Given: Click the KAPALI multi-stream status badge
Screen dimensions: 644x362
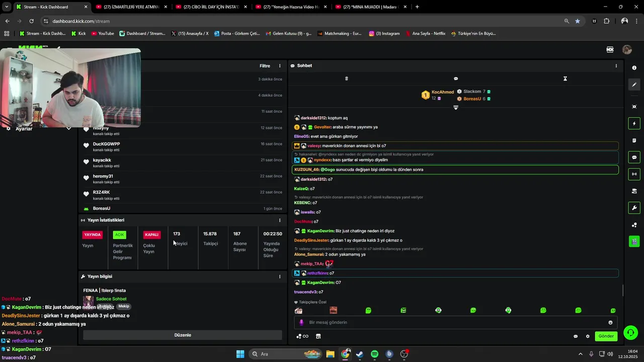Looking at the screenshot, I should pos(151,235).
